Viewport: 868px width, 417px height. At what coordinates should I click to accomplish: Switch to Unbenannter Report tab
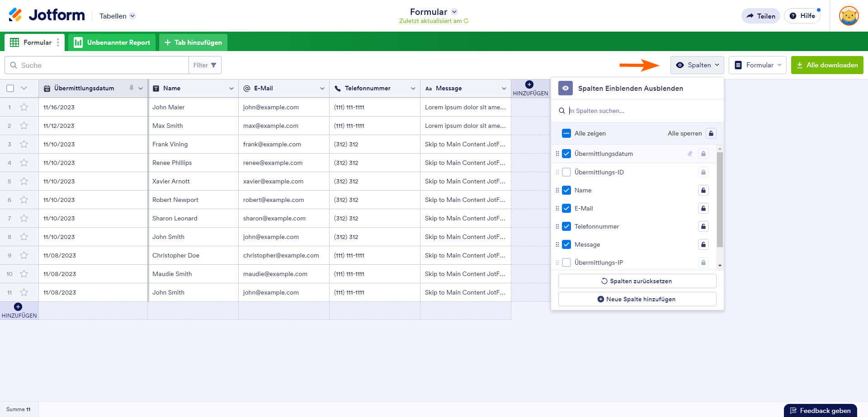pyautogui.click(x=112, y=42)
